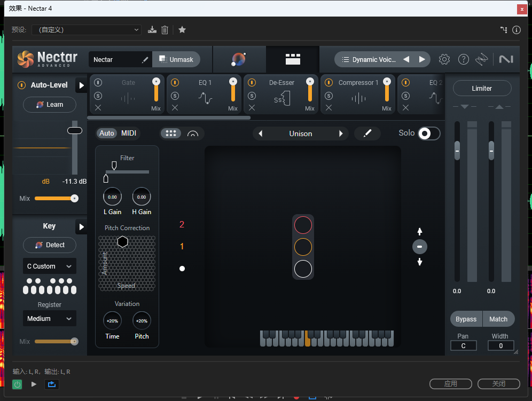The image size is (532, 401).
Task: Click the Native Instruments logo
Action: click(506, 59)
